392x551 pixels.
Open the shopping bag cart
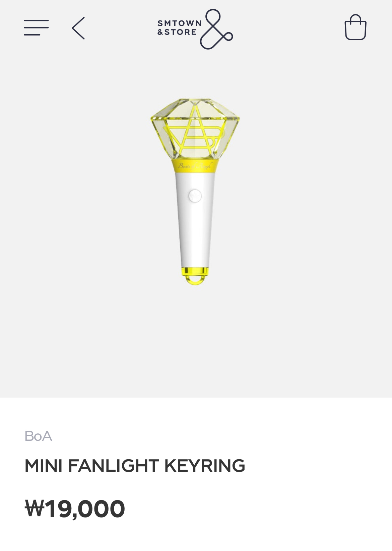(355, 27)
